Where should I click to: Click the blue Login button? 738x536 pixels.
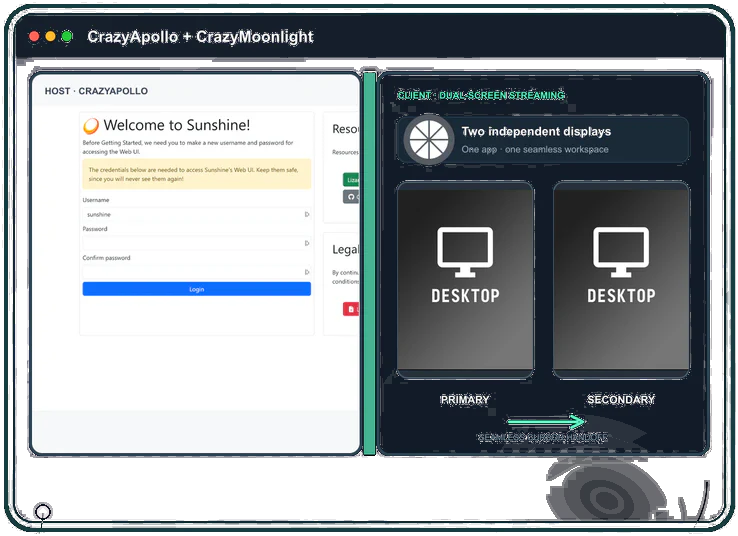click(196, 289)
